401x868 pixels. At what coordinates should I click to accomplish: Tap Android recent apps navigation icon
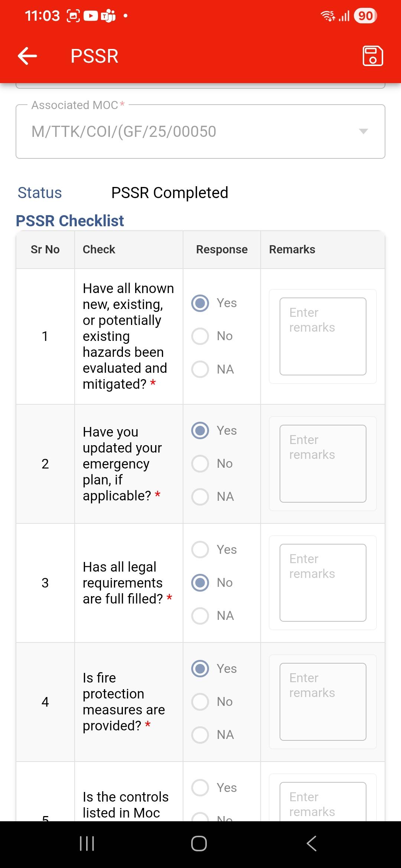(x=87, y=844)
